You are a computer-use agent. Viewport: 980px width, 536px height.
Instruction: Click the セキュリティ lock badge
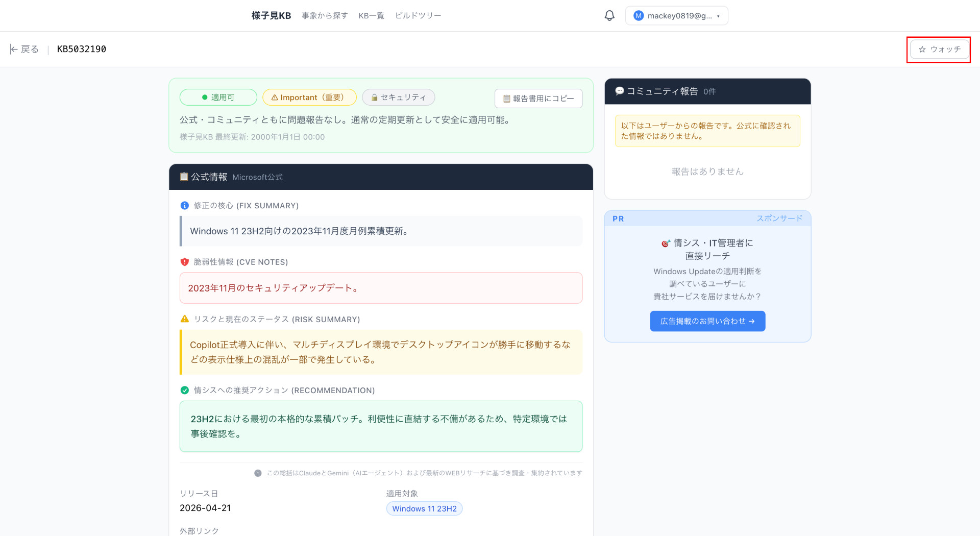[x=398, y=97]
